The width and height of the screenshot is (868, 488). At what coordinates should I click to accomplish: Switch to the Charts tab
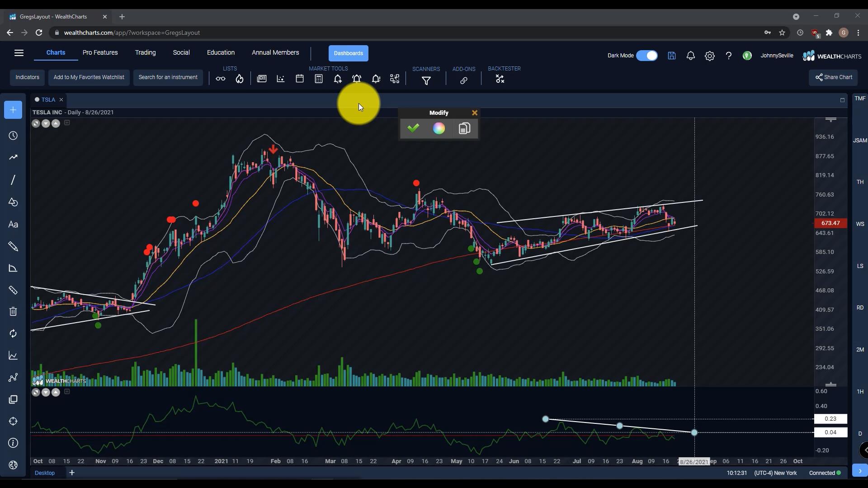point(56,52)
